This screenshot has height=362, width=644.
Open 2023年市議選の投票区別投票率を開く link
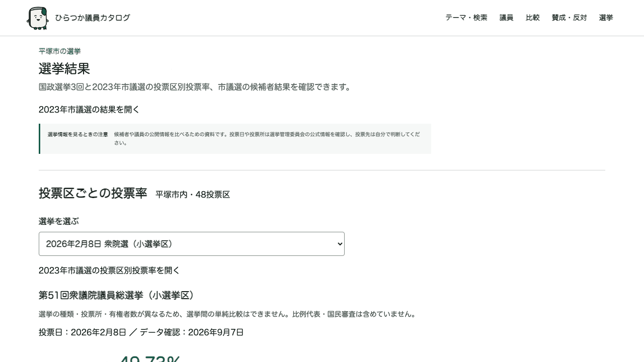[109, 270]
